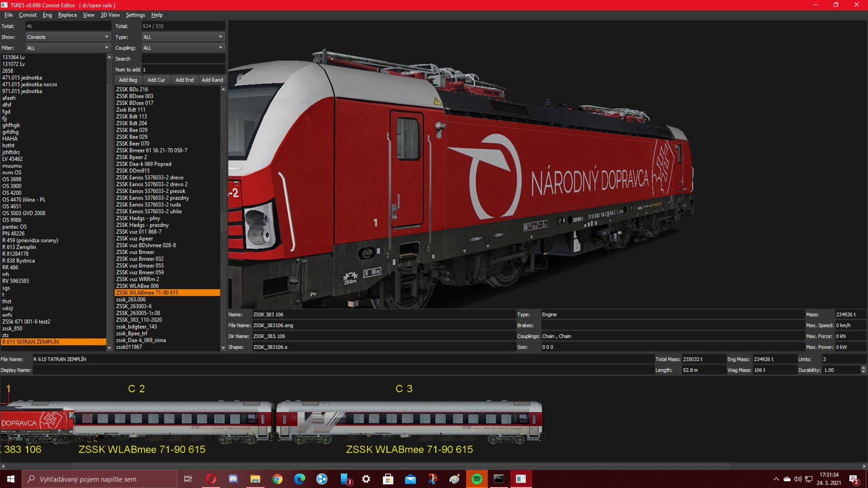The width and height of the screenshot is (868, 488).
Task: Expand the Coupling dropdown
Action: (x=183, y=48)
